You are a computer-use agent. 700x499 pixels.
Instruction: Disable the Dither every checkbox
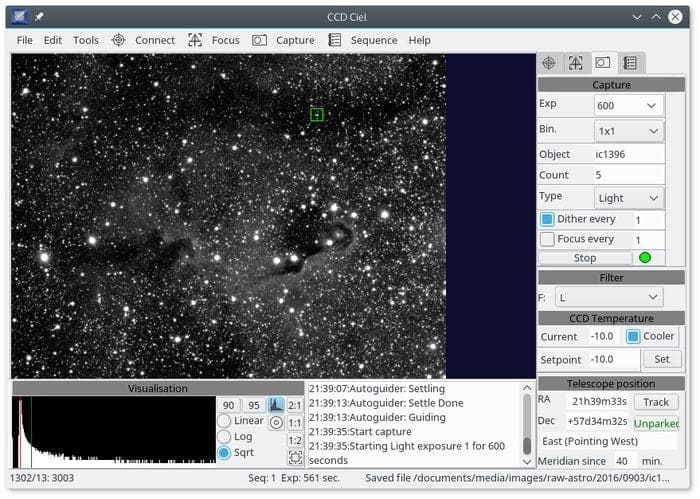coord(547,219)
